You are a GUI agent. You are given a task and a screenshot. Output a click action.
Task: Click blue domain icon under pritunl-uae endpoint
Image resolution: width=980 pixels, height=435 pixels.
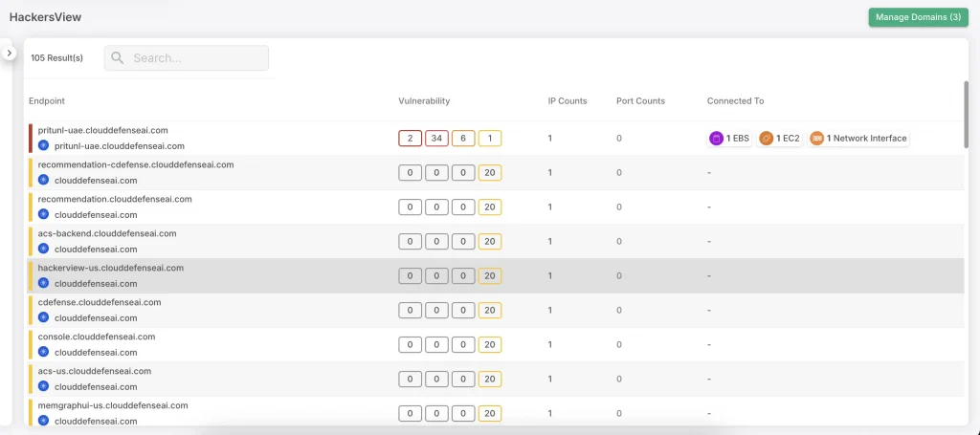[x=43, y=146]
